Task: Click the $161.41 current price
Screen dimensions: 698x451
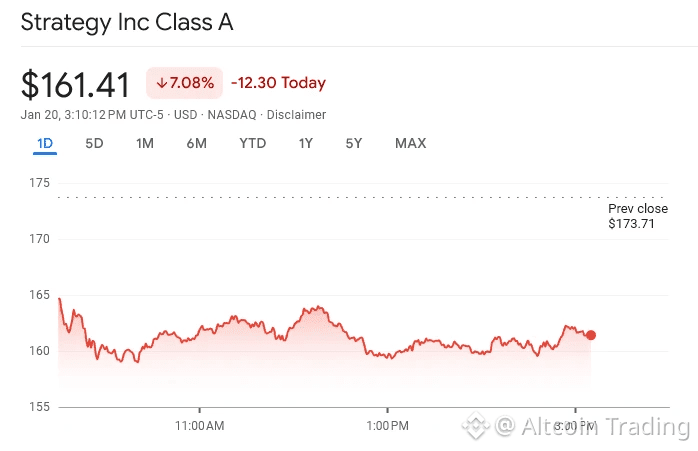Action: click(76, 84)
